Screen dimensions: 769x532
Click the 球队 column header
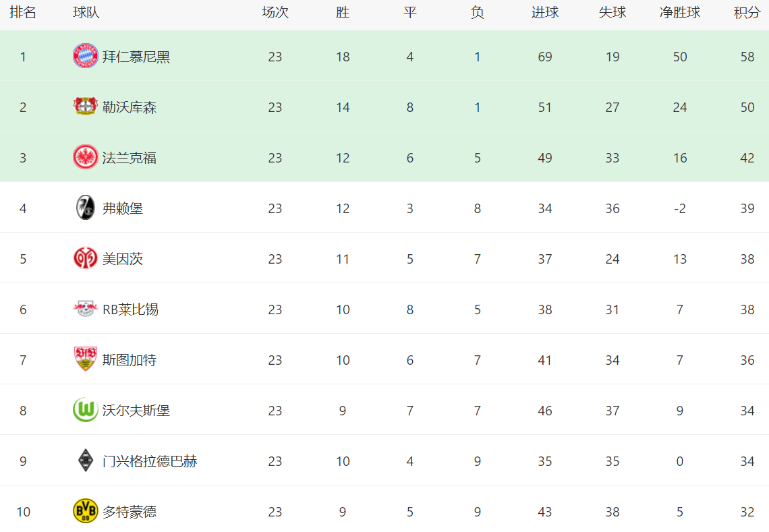pyautogui.click(x=86, y=13)
